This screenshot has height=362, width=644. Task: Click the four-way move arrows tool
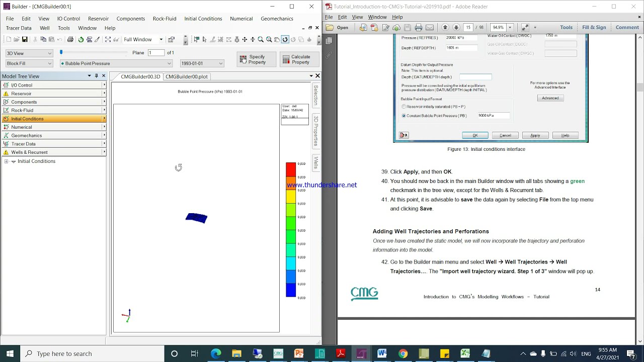(245, 39)
